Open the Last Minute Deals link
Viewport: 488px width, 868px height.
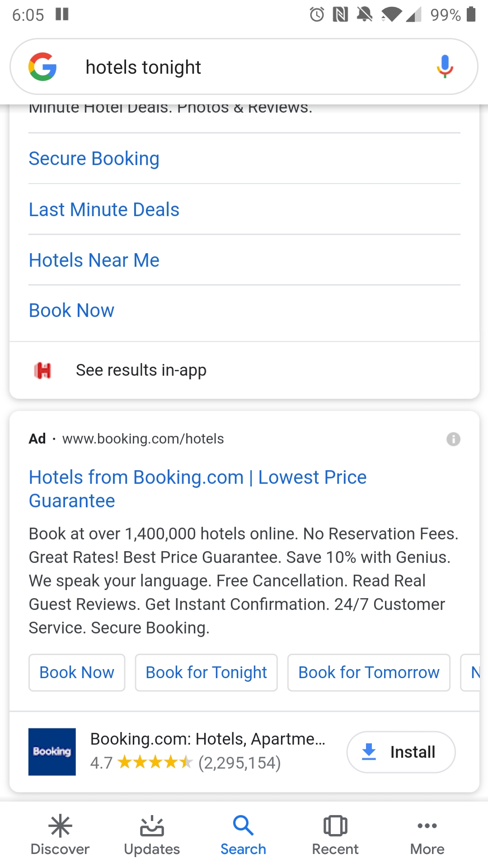pyautogui.click(x=104, y=210)
